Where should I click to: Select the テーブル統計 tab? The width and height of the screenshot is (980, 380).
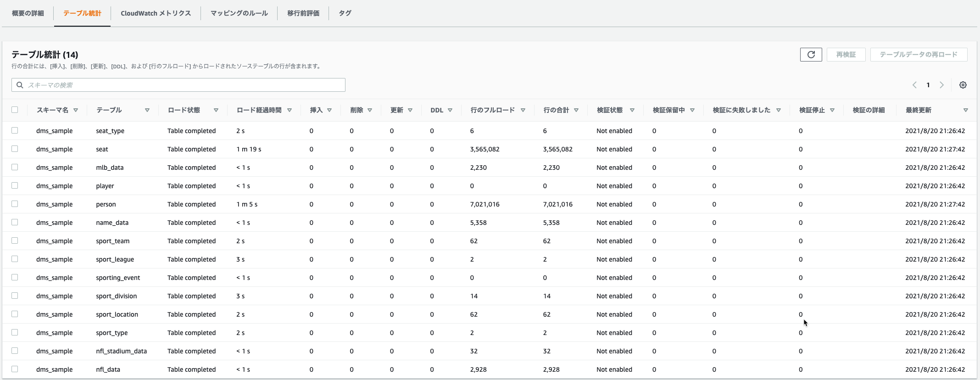coord(82,13)
